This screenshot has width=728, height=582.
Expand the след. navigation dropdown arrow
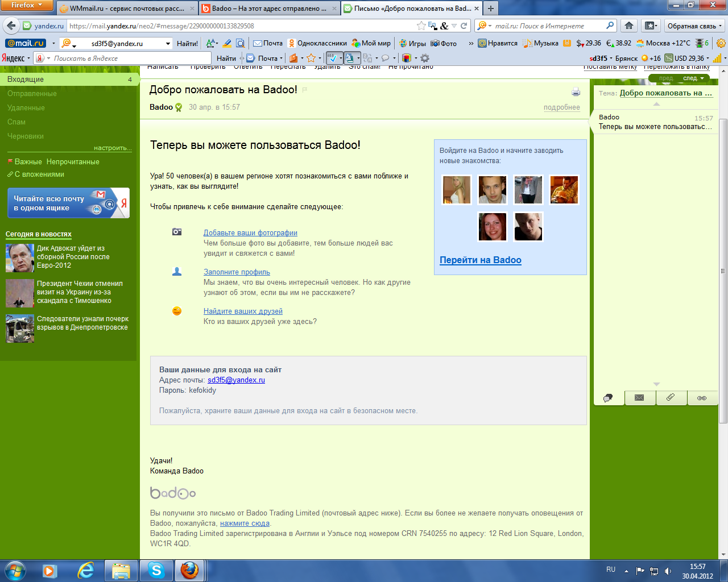pyautogui.click(x=702, y=78)
